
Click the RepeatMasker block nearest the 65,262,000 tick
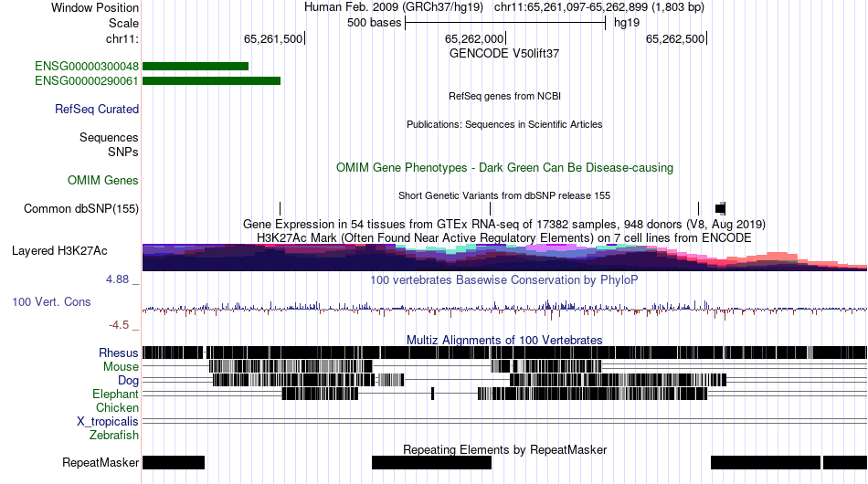point(432,462)
